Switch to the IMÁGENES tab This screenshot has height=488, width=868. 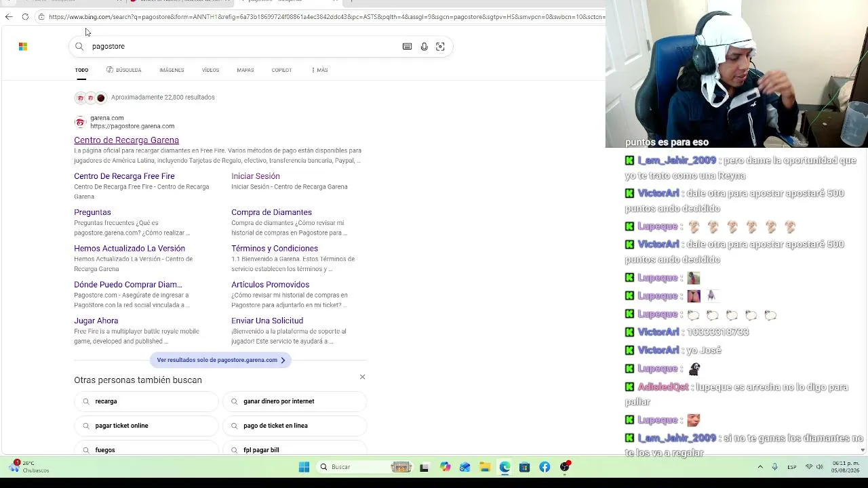(x=172, y=70)
